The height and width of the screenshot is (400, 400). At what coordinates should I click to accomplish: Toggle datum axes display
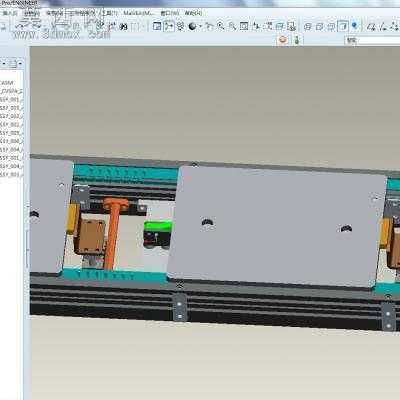(x=383, y=26)
